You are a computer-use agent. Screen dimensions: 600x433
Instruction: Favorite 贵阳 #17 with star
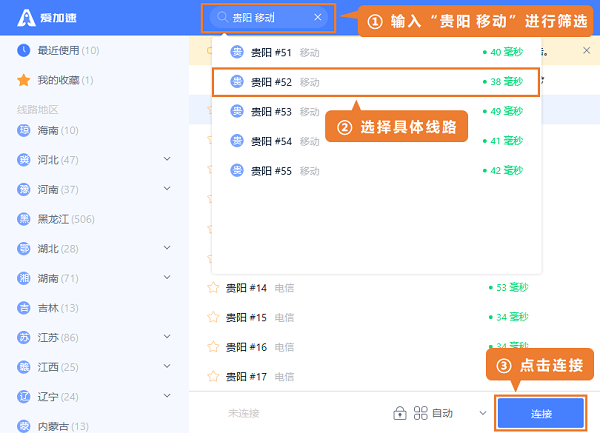(x=213, y=376)
